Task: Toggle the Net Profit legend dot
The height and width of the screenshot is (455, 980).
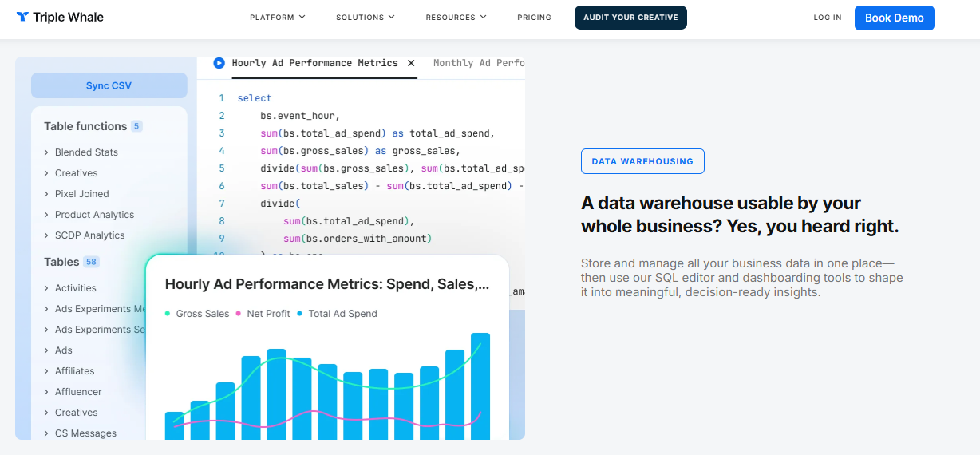Action: [x=239, y=314]
